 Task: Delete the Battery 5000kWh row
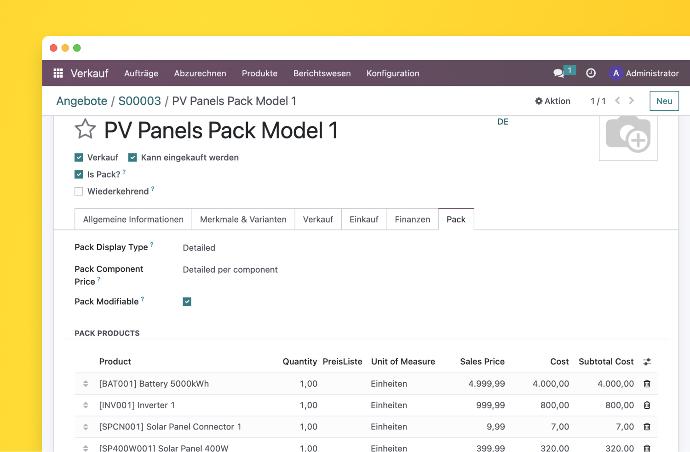click(647, 384)
